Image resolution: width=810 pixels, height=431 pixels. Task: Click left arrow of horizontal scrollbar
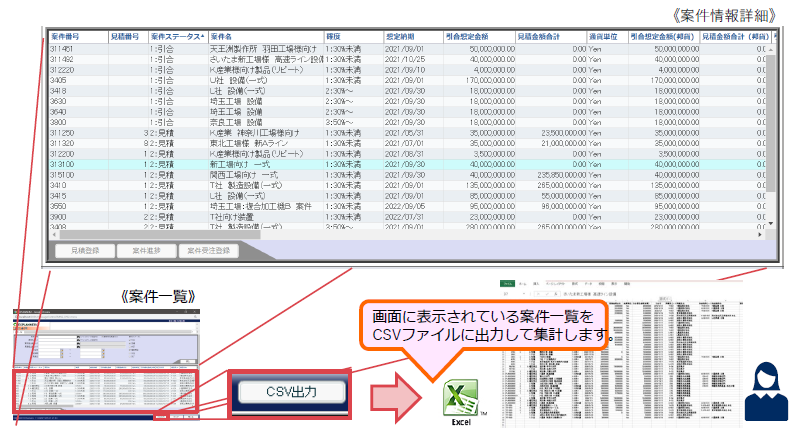53,235
